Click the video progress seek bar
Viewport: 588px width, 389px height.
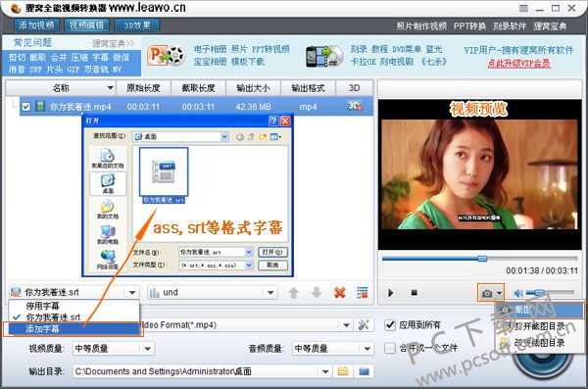pos(479,259)
